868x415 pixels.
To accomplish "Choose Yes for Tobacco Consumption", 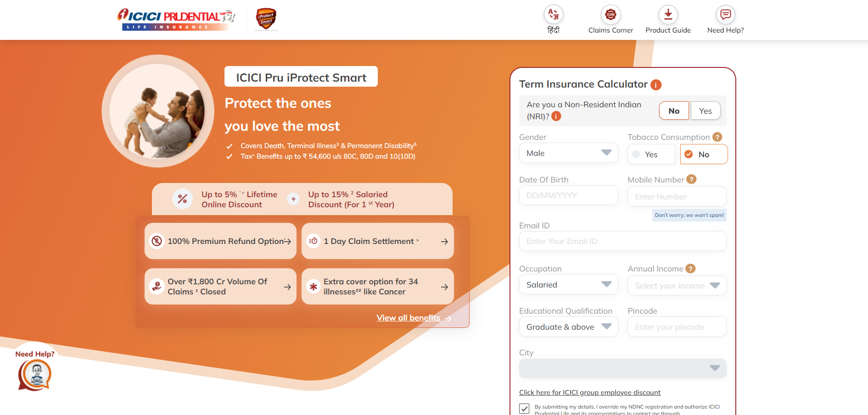I will click(651, 155).
